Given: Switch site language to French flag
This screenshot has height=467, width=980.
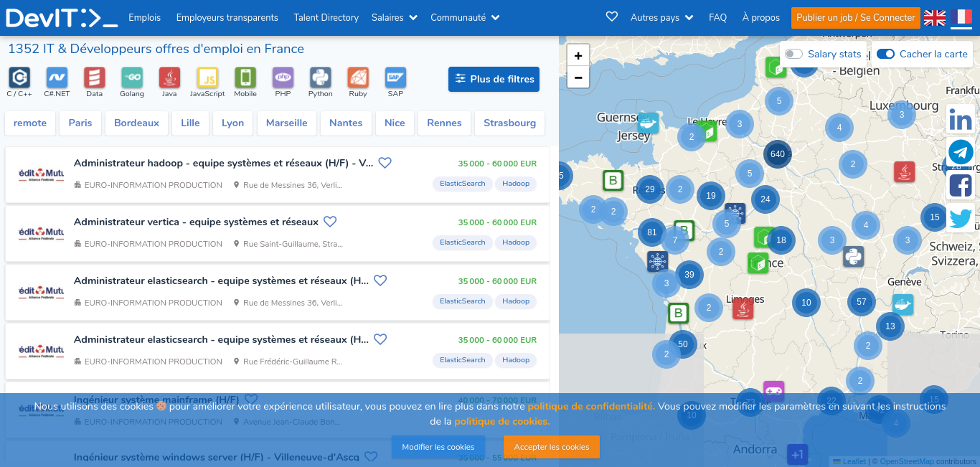Looking at the screenshot, I should [x=961, y=18].
